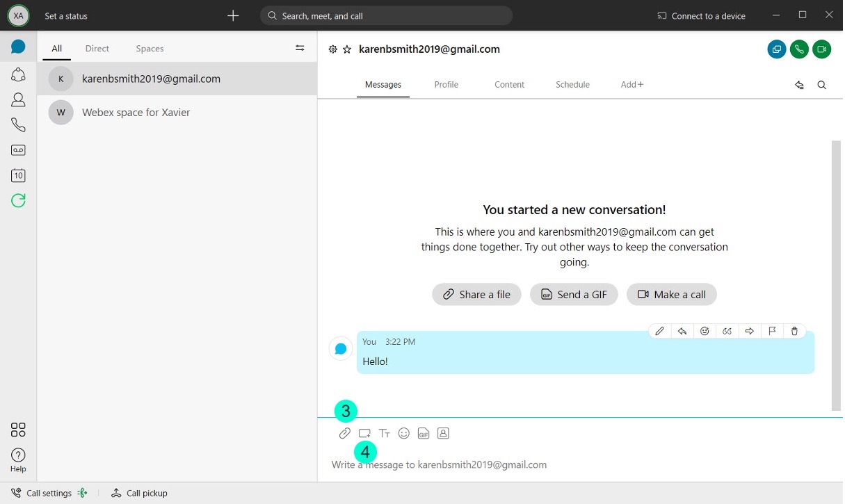
Task: Open Help in the sidebar
Action: tap(18, 460)
